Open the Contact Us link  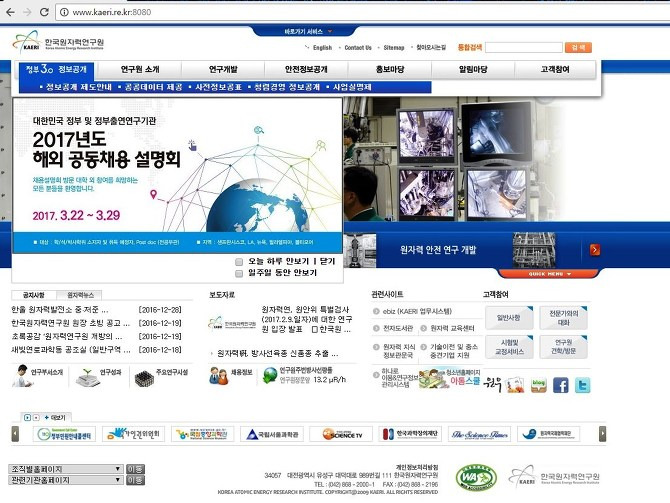tap(358, 47)
